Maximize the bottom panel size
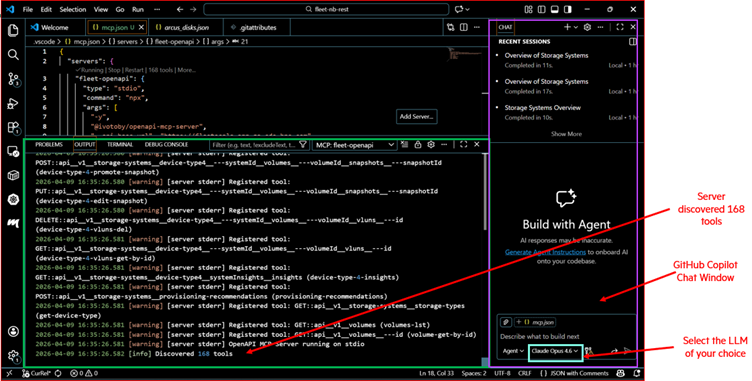This screenshot has width=752, height=381. coord(463,144)
